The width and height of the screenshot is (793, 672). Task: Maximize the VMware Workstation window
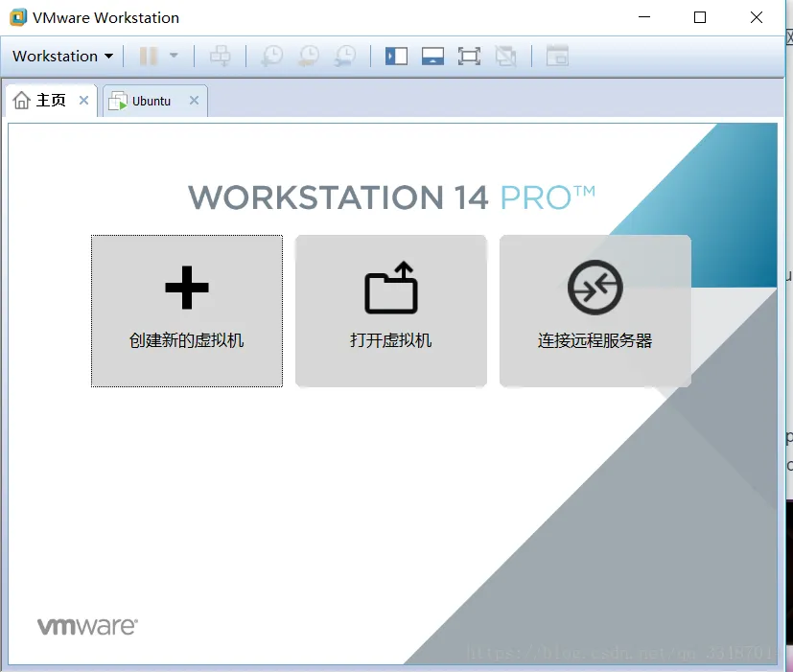click(x=700, y=17)
